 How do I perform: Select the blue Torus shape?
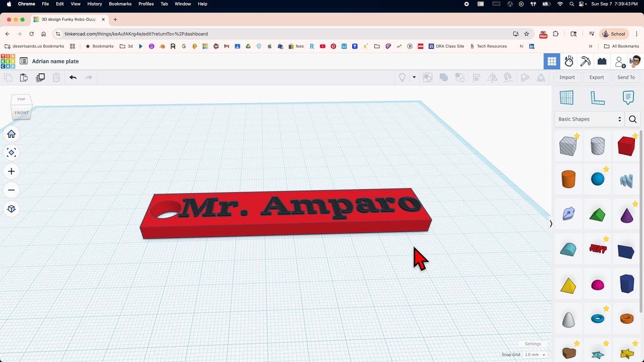tap(597, 318)
